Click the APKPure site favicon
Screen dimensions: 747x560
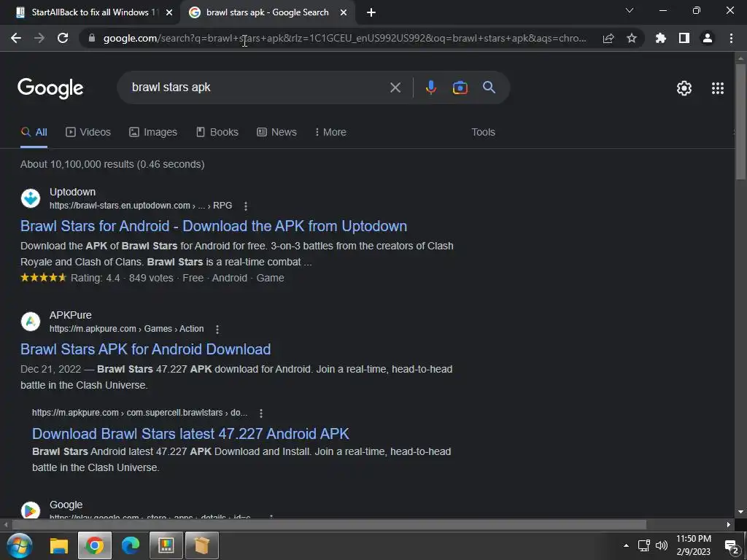(31, 322)
